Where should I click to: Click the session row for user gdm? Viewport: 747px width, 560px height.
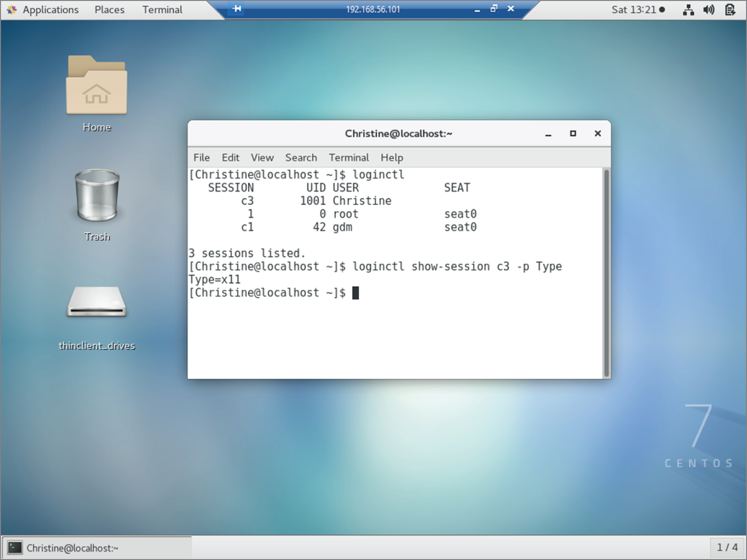pyautogui.click(x=359, y=227)
